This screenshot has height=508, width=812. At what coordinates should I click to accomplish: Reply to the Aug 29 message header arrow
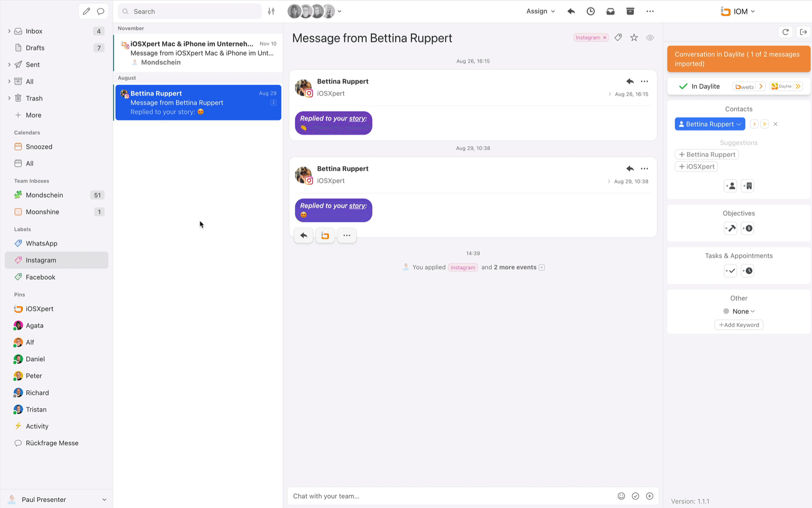coord(630,168)
